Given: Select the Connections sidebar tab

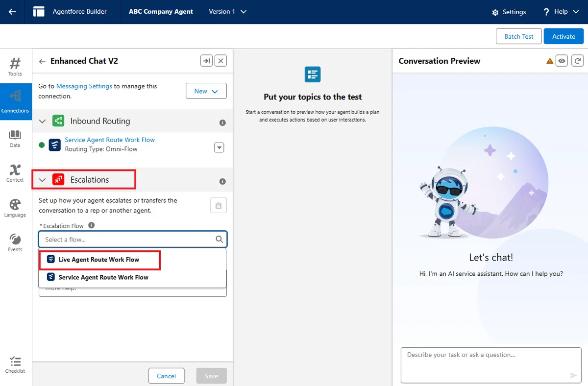Looking at the screenshot, I should (x=16, y=101).
